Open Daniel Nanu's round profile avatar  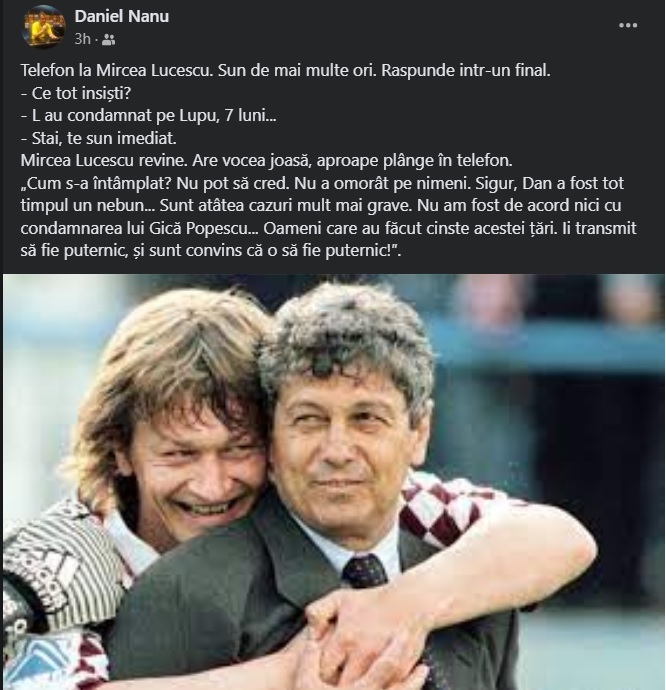43,27
